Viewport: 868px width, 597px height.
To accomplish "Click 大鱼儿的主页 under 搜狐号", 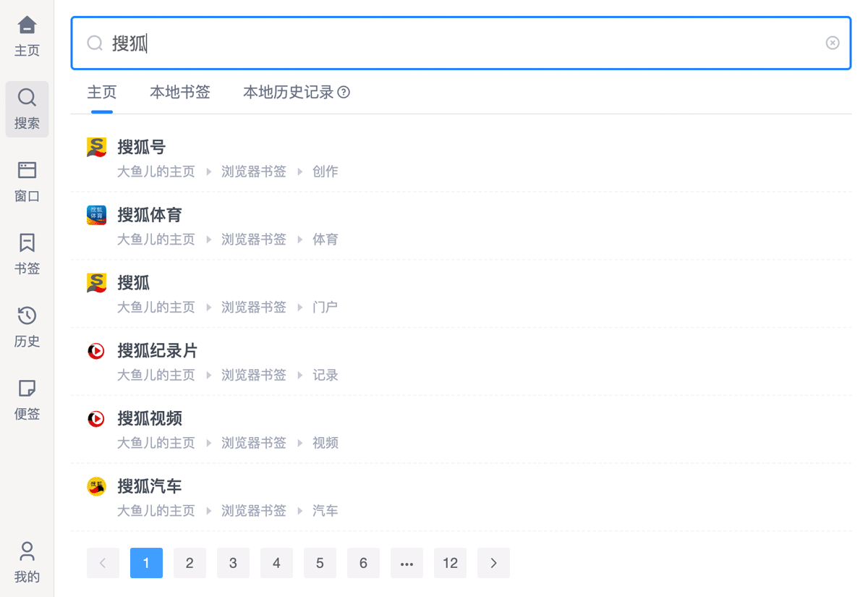I will [156, 172].
